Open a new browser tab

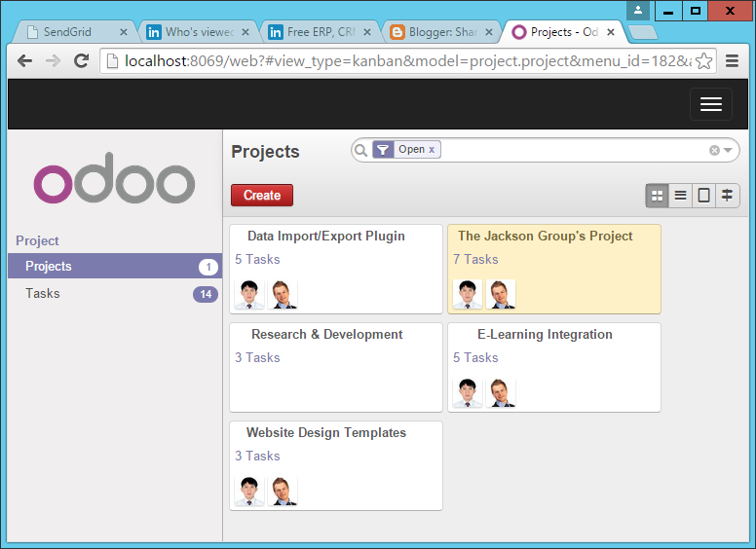642,32
